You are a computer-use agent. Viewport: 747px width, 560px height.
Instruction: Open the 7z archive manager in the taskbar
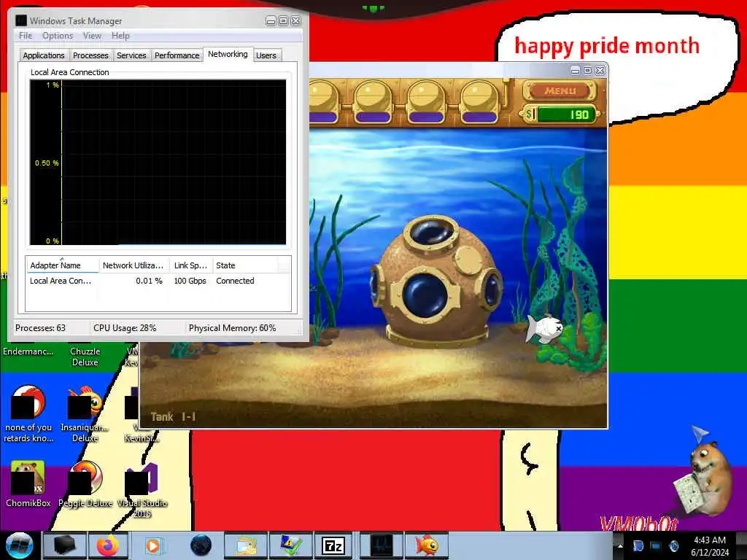point(333,545)
